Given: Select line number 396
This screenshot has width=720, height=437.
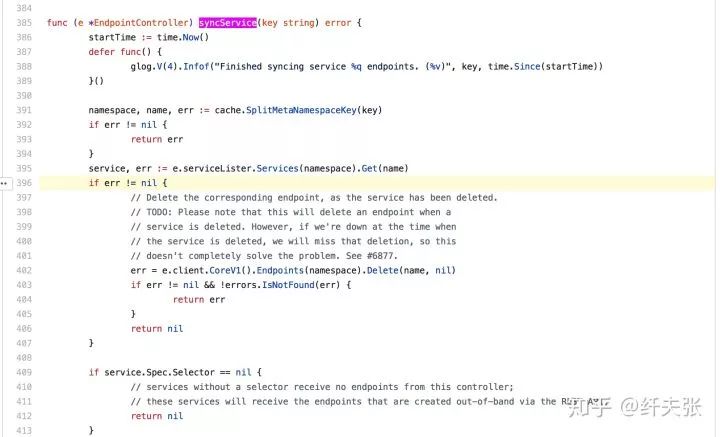Looking at the screenshot, I should [x=24, y=183].
